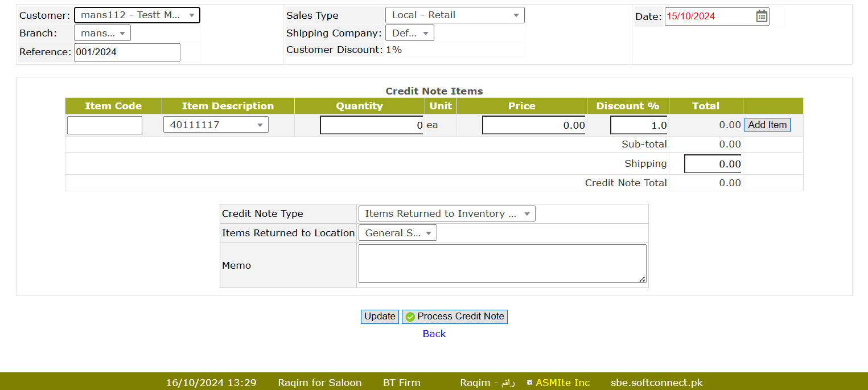The image size is (868, 390).
Task: Click the Discount % input field
Action: click(639, 125)
